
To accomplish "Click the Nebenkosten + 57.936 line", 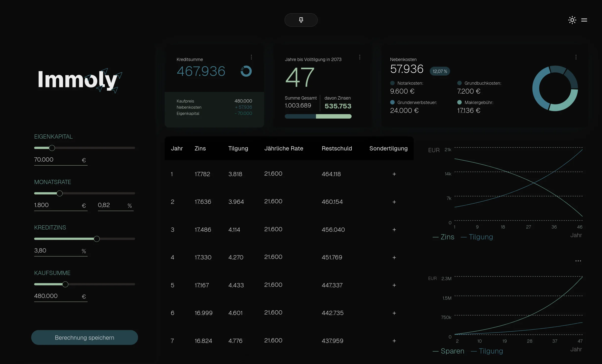I will point(214,107).
